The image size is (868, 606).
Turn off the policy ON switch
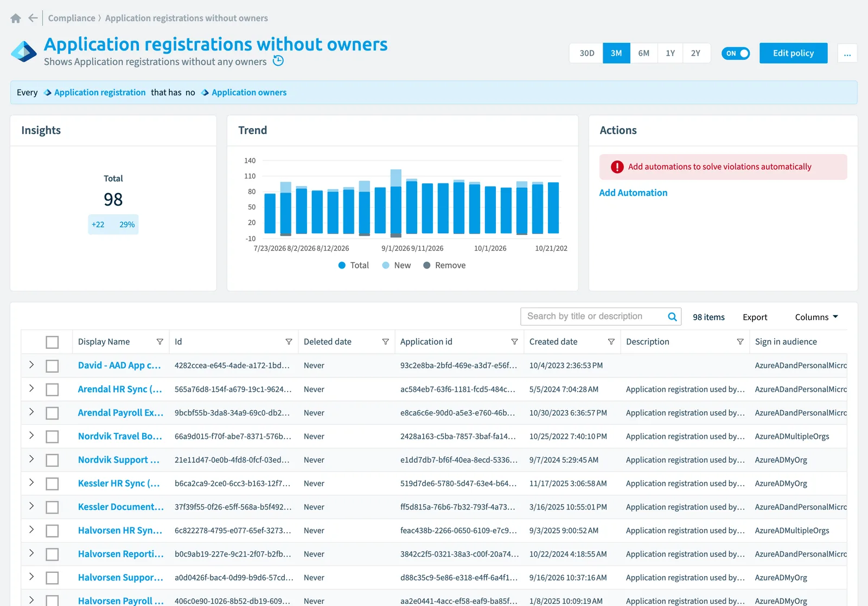(x=736, y=53)
